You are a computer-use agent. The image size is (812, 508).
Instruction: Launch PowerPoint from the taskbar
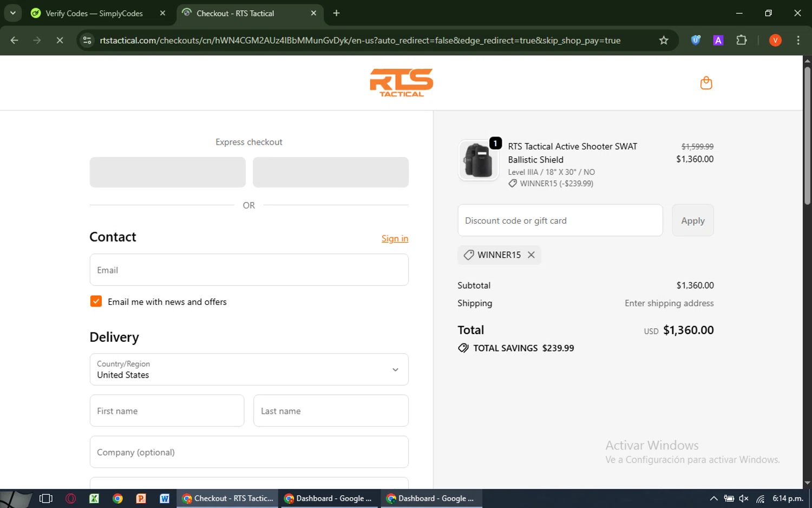coord(141,498)
